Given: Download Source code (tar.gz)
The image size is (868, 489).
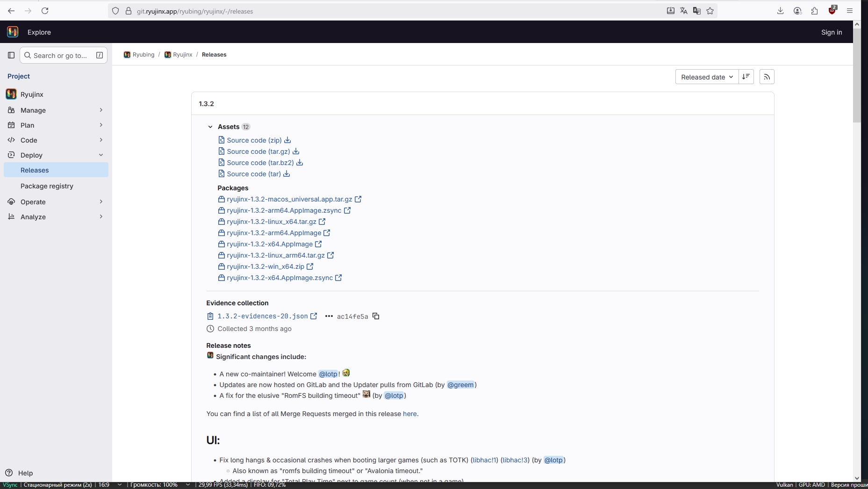Looking at the screenshot, I should 258,151.
